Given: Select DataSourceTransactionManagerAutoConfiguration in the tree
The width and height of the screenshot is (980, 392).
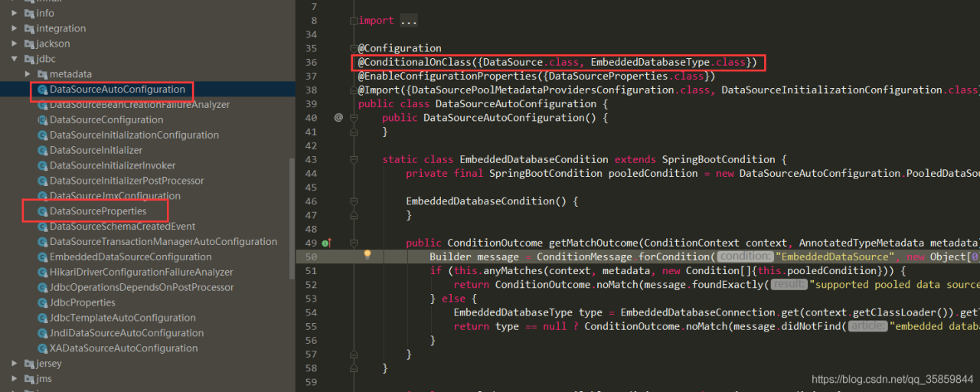Looking at the screenshot, I should click(x=163, y=242).
